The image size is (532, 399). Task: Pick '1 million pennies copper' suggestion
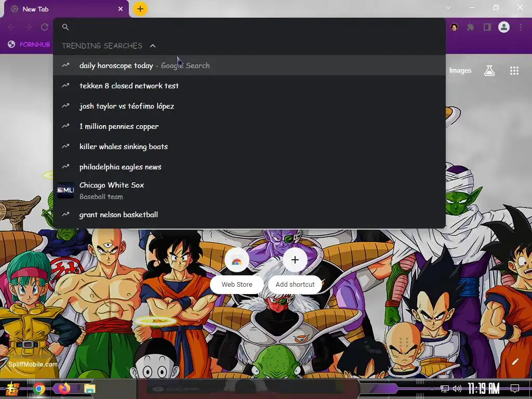pyautogui.click(x=249, y=126)
